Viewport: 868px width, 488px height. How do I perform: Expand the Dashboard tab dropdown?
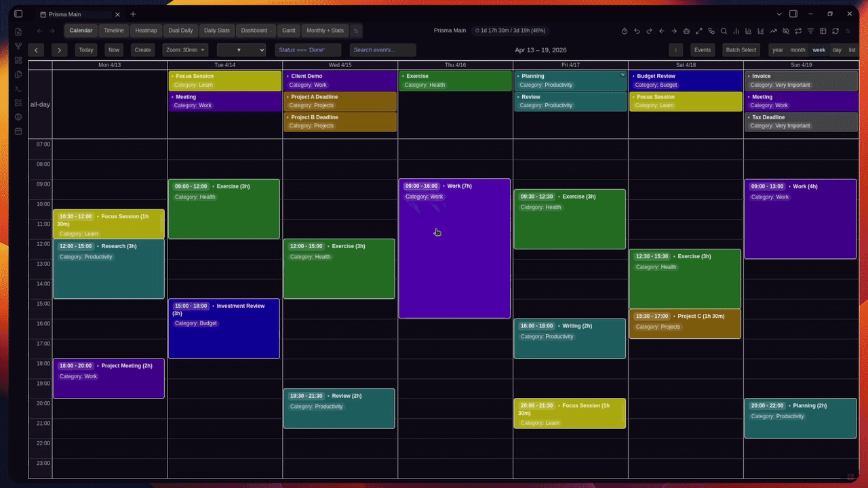click(x=256, y=30)
